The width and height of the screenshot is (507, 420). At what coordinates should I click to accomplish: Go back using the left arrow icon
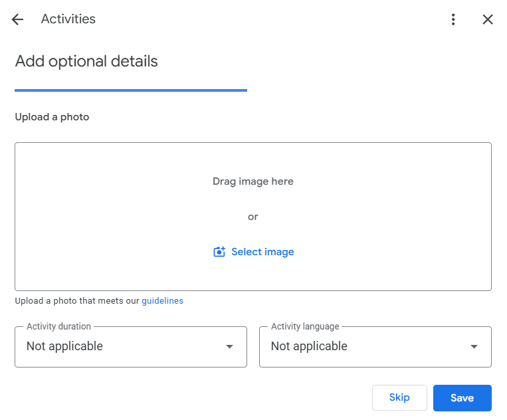point(17,19)
